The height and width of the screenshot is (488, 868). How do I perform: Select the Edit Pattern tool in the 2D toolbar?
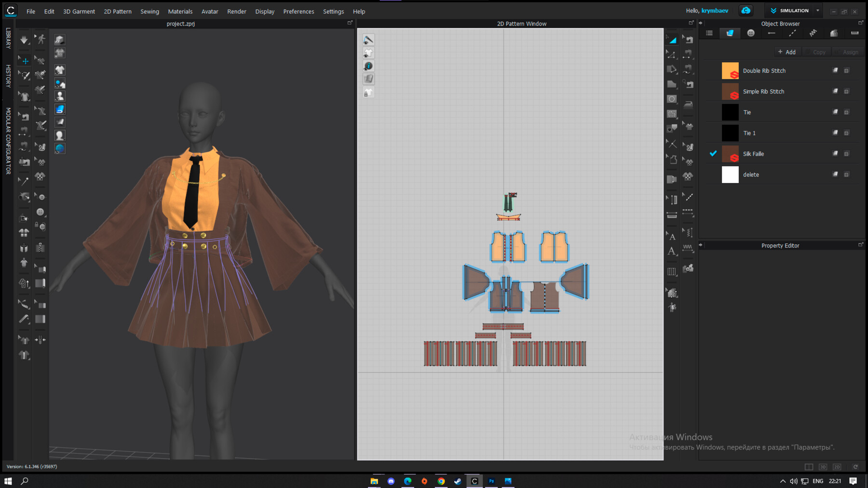672,56
